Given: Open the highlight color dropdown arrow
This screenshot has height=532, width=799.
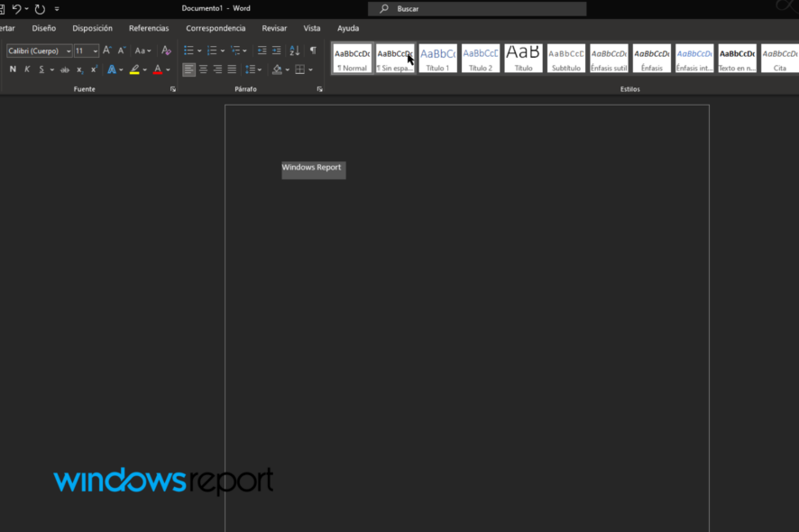Looking at the screenshot, I should pos(144,69).
